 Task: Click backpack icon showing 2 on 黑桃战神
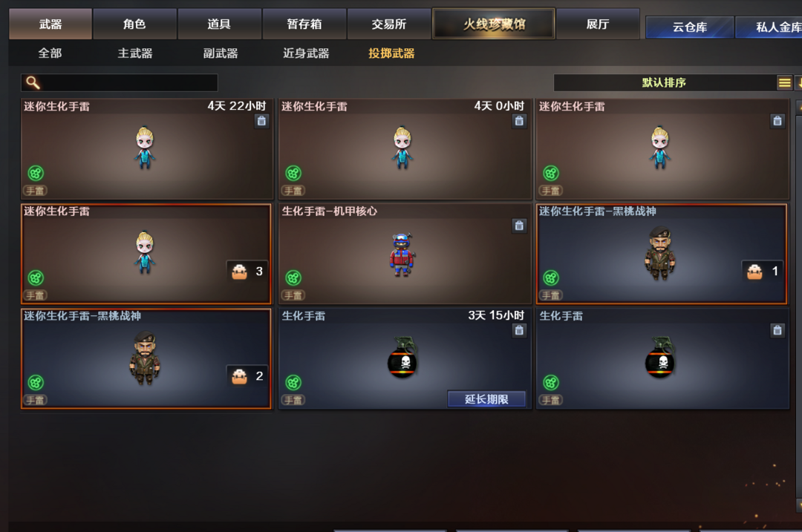[x=239, y=376]
